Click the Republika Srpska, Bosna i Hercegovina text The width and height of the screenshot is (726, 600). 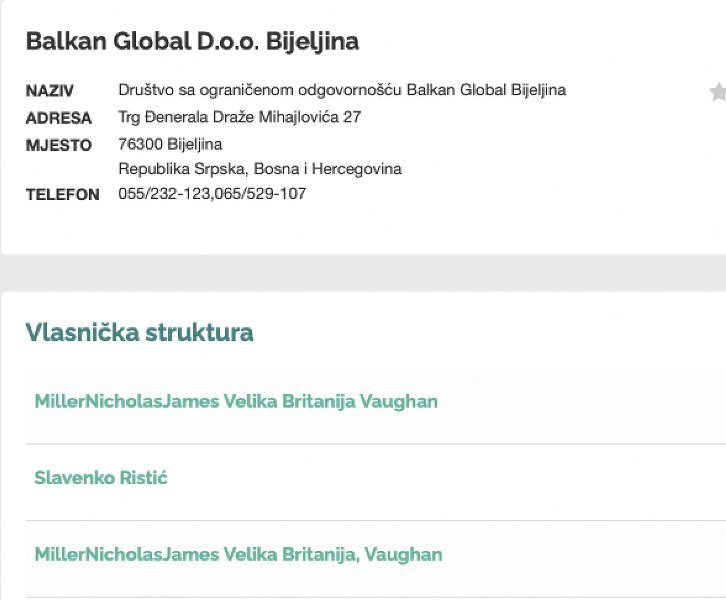(x=260, y=169)
